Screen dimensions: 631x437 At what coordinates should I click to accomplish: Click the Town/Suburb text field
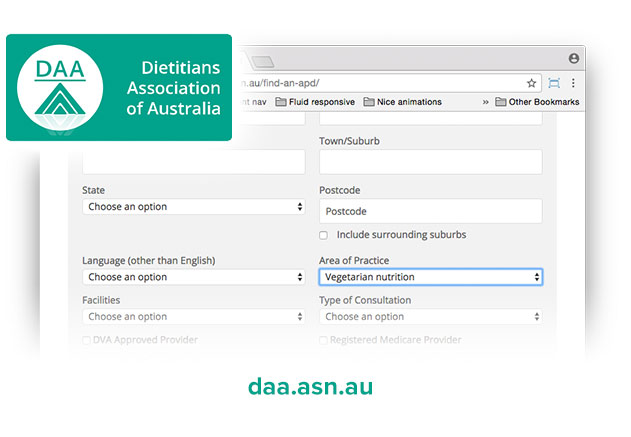click(x=431, y=162)
